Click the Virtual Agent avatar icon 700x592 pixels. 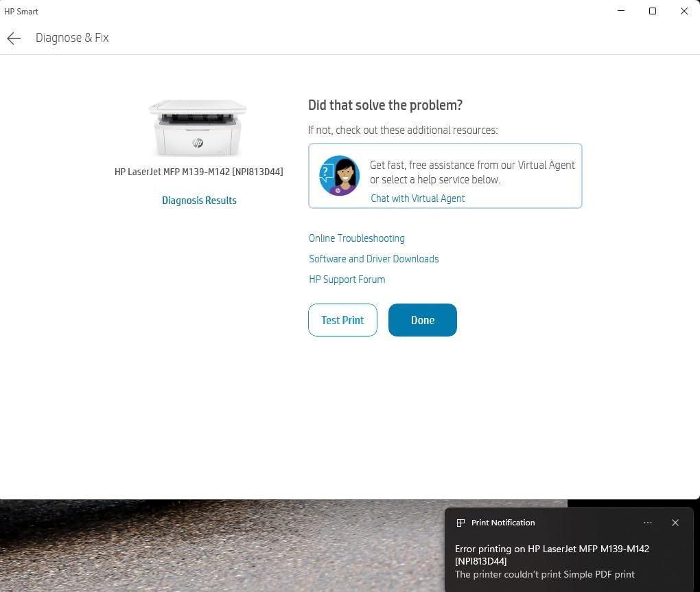tap(339, 176)
